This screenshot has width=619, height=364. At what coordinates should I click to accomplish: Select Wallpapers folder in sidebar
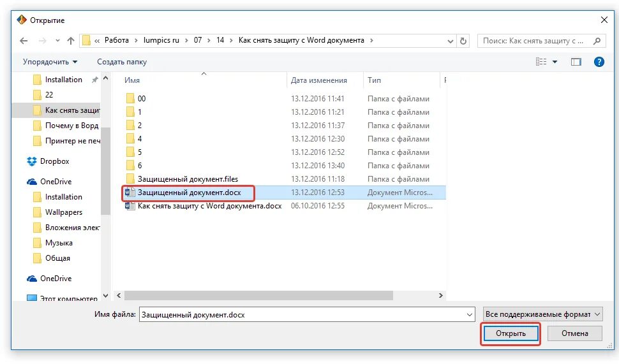point(58,212)
